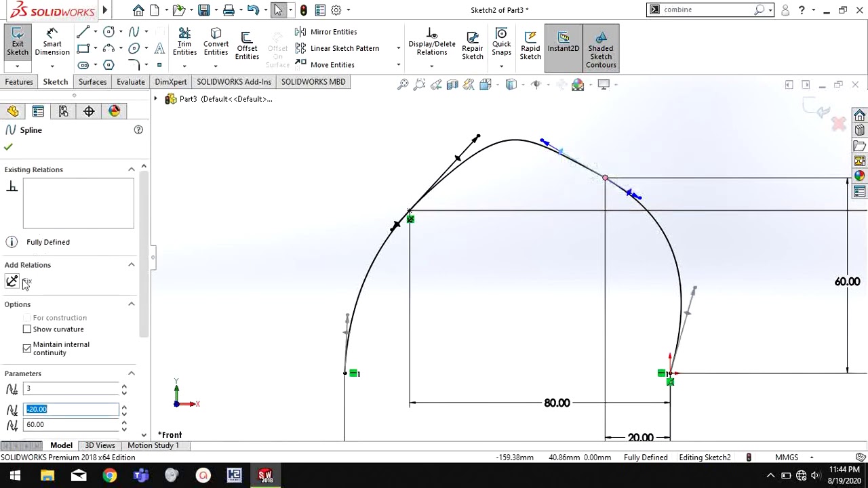This screenshot has width=868, height=488.
Task: Select the Line sketch tool
Action: click(x=83, y=32)
